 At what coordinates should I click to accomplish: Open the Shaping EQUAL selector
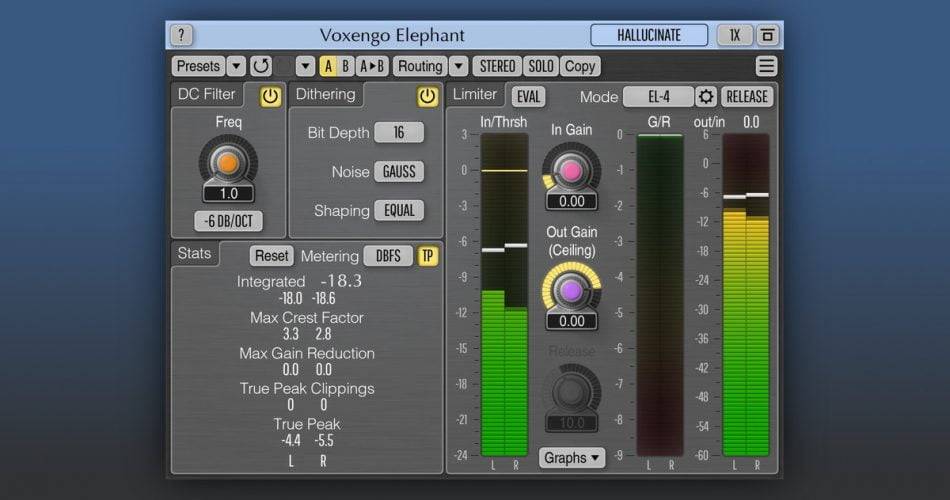(399, 210)
